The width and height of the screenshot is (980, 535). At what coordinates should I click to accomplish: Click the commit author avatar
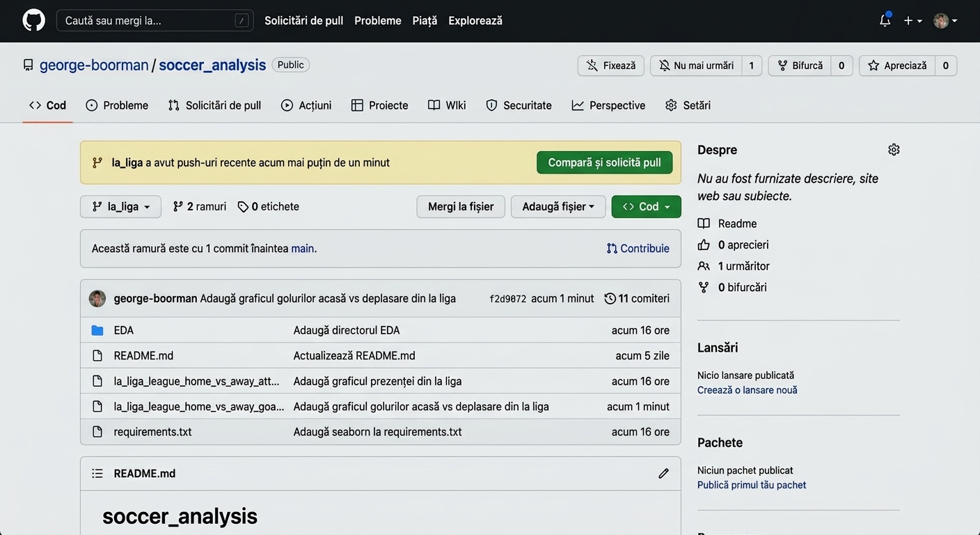pyautogui.click(x=97, y=299)
